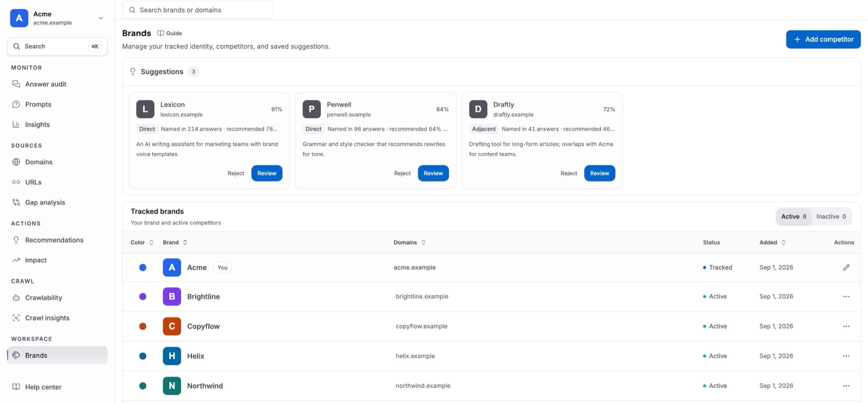The width and height of the screenshot is (868, 403).
Task: Click the Add competitor button
Action: pos(823,40)
